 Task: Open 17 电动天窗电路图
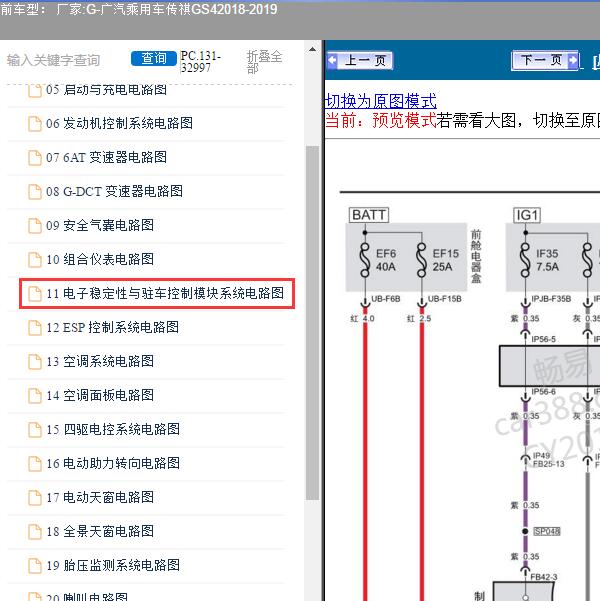click(x=100, y=498)
